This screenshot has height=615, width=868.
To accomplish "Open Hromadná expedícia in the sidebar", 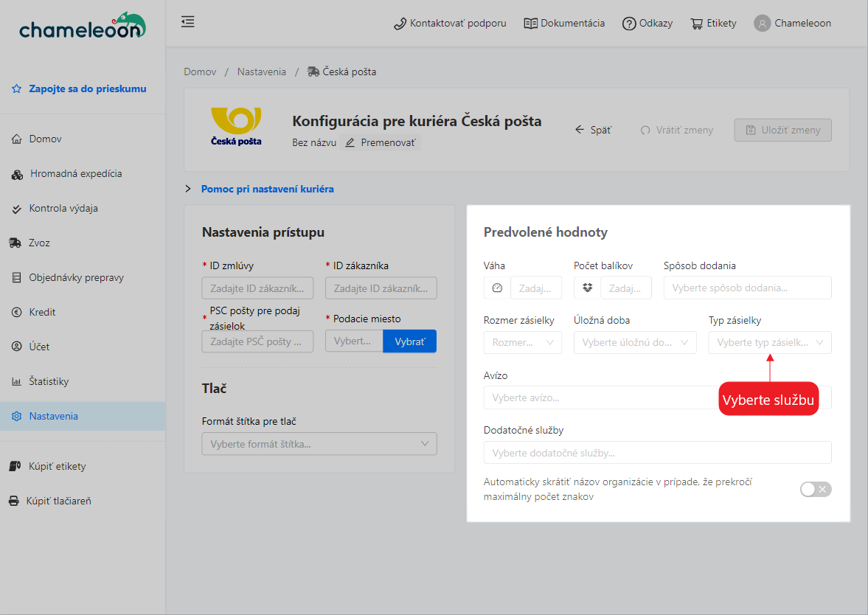I will 75,174.
